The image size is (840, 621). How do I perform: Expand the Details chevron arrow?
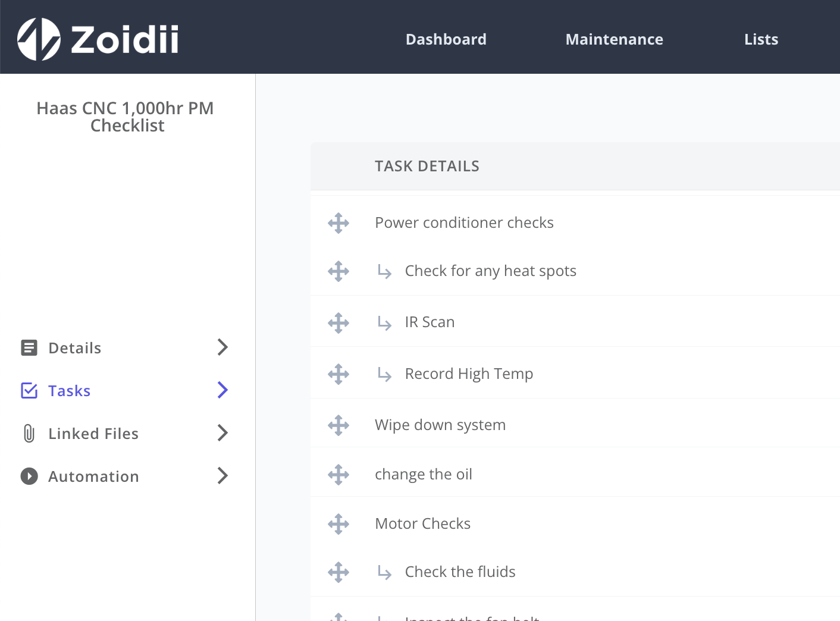222,347
